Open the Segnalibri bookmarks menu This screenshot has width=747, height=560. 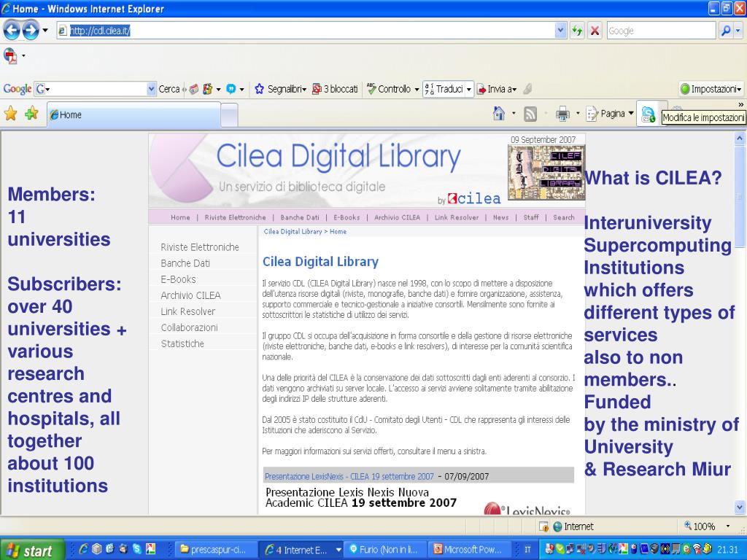tap(281, 89)
